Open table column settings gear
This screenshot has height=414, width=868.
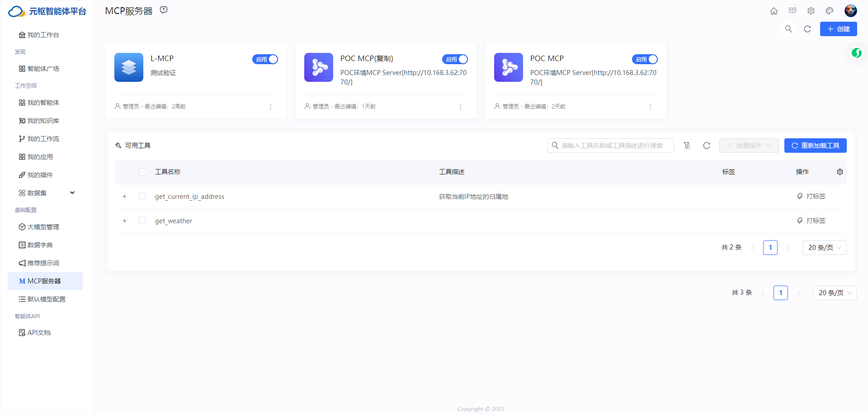(840, 172)
